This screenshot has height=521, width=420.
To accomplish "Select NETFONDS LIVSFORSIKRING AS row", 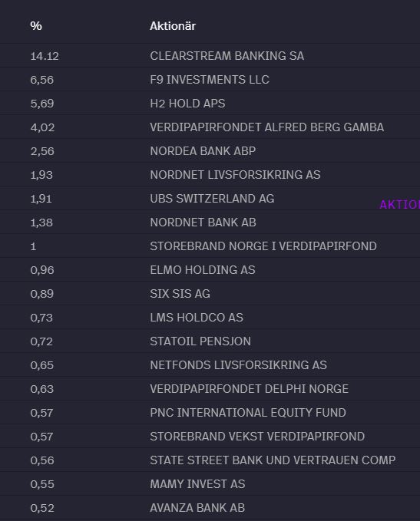I will [x=210, y=365].
